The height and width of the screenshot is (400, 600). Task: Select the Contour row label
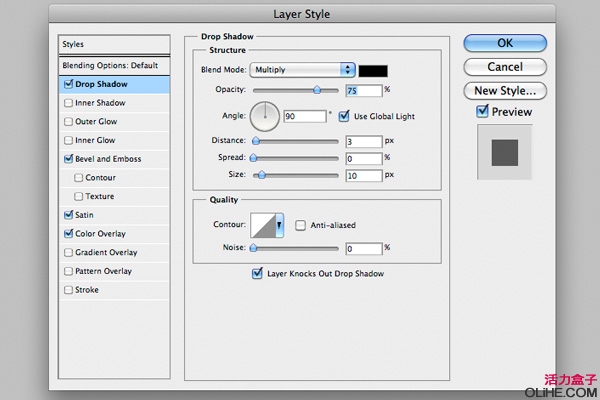click(x=101, y=178)
